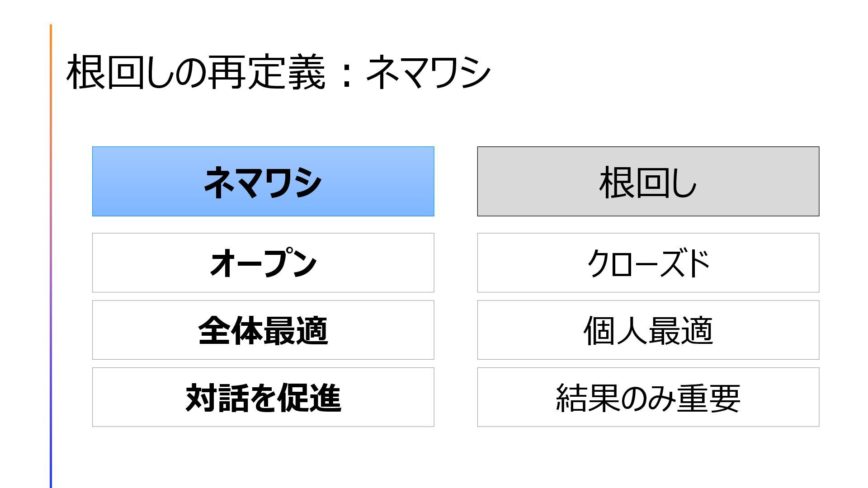868x488 pixels.
Task: Click the slide title 根回しの再定義：ネマワシ
Action: (x=278, y=72)
